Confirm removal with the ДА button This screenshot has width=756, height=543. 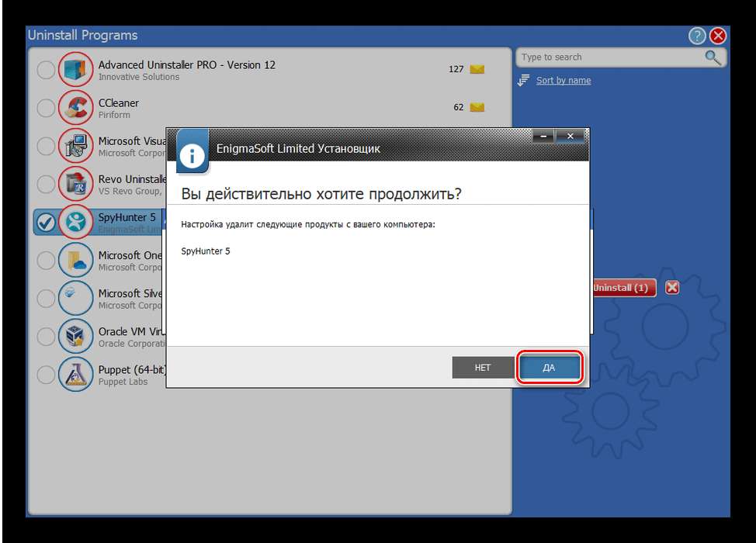pos(550,368)
